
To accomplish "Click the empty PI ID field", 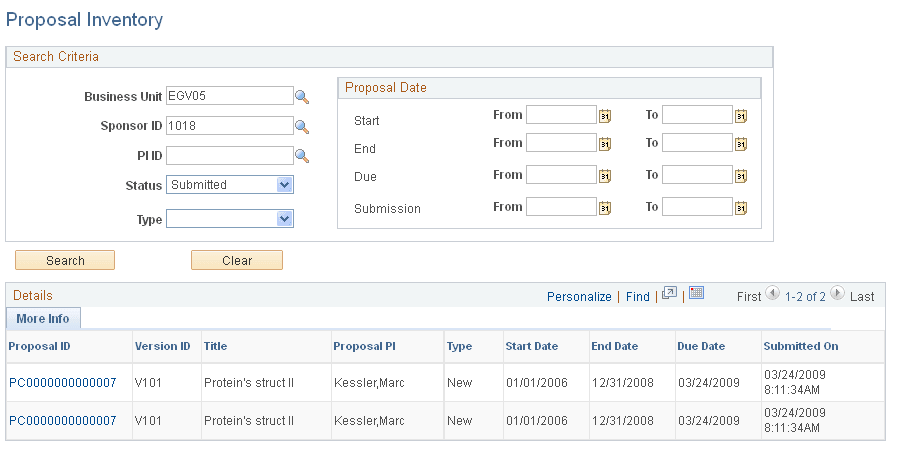I will [x=230, y=155].
